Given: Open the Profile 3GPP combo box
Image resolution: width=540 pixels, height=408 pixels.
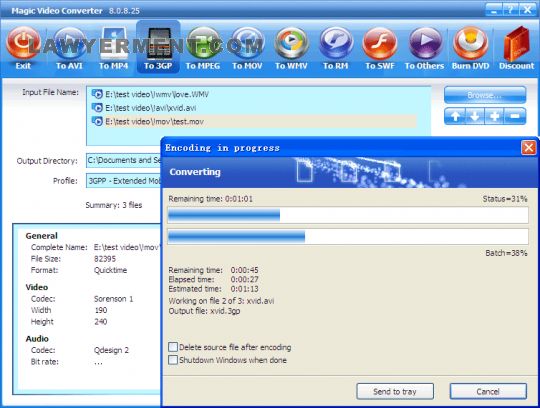Looking at the screenshot, I should tap(124, 181).
